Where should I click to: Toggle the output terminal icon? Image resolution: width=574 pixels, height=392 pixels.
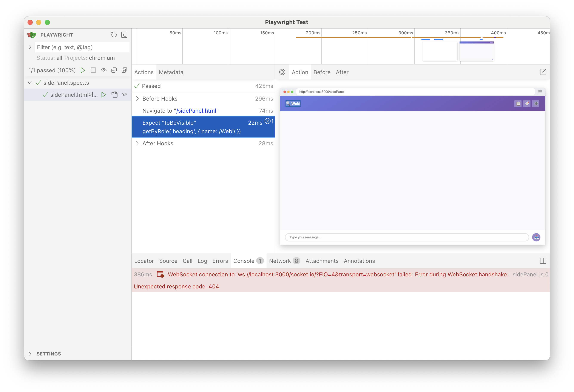(124, 35)
